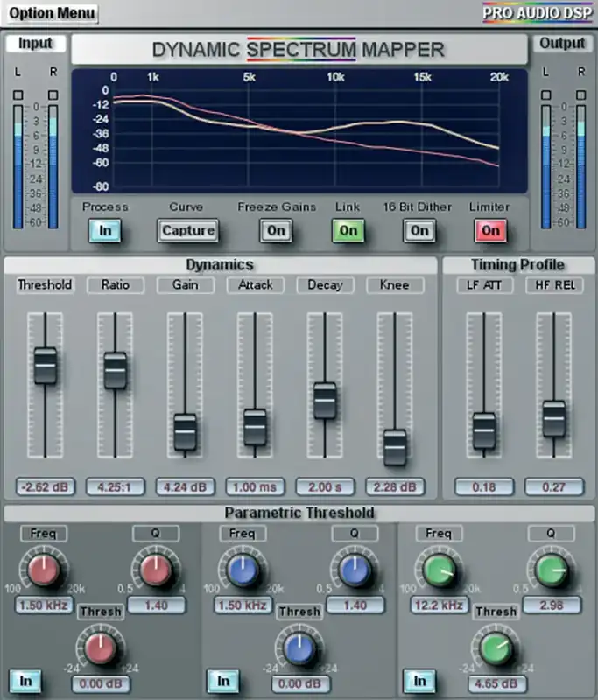Screen dimensions: 598x700
Task: Select the 4.25:1 ratio value field
Action: point(116,486)
